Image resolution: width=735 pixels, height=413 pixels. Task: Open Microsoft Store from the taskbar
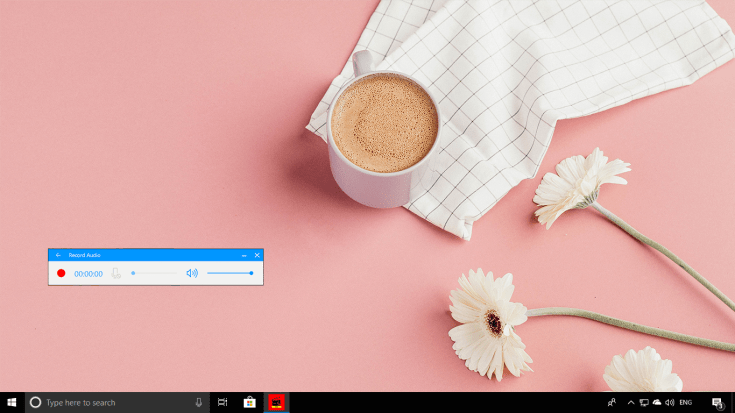249,402
